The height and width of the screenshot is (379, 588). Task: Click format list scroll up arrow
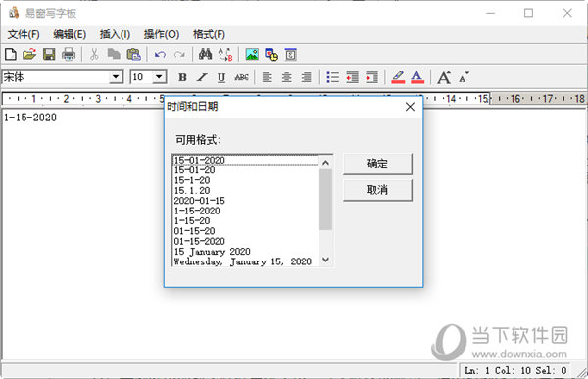[x=326, y=163]
